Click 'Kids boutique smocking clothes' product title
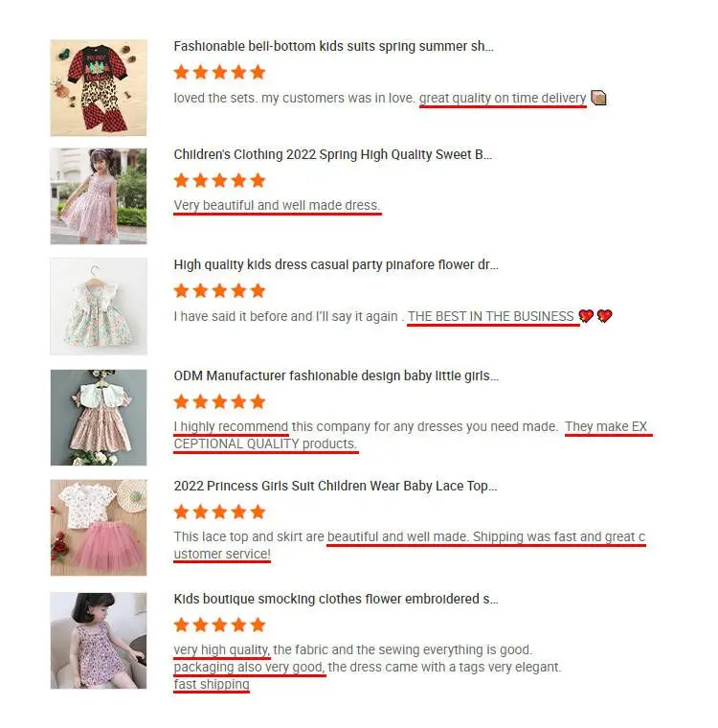The image size is (718, 728). point(336,599)
